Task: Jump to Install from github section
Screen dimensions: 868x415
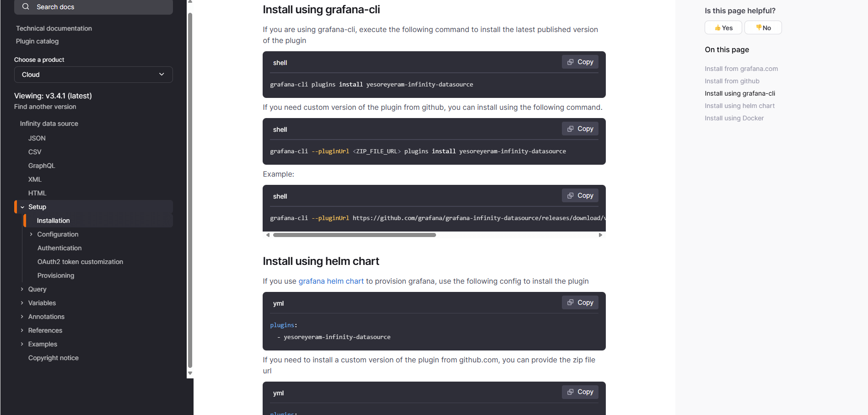Action: point(732,81)
